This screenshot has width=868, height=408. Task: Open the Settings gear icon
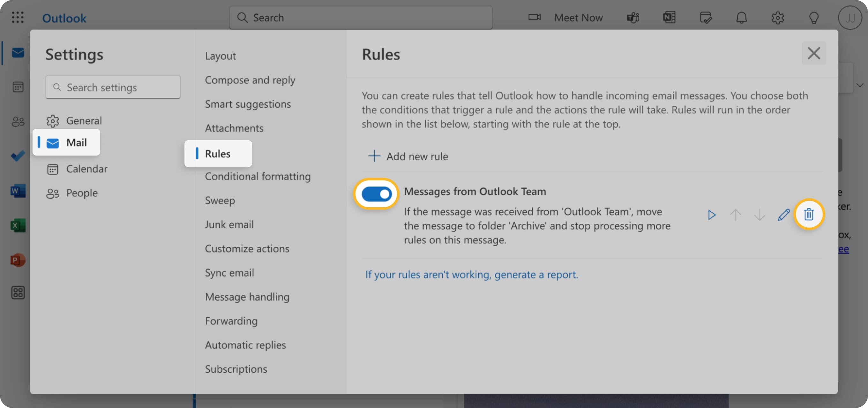pos(778,18)
